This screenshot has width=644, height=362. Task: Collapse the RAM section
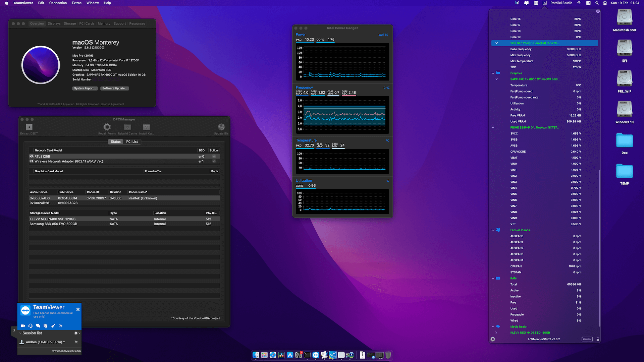coord(493,279)
